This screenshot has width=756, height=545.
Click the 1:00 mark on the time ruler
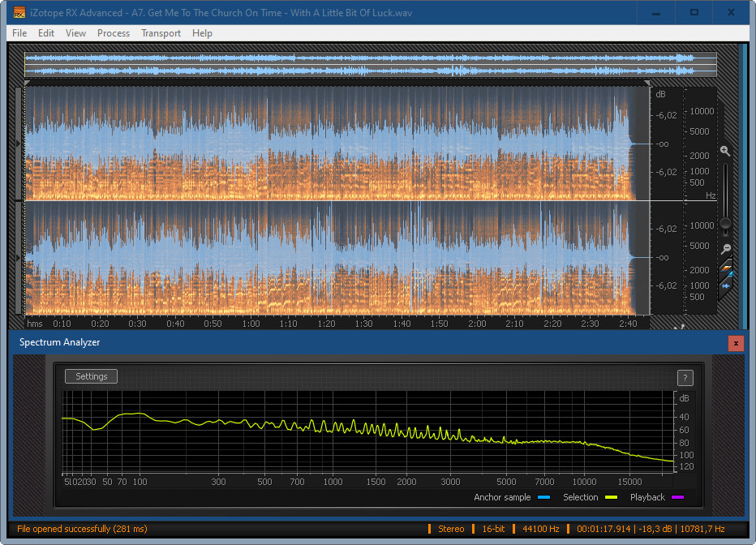click(251, 324)
